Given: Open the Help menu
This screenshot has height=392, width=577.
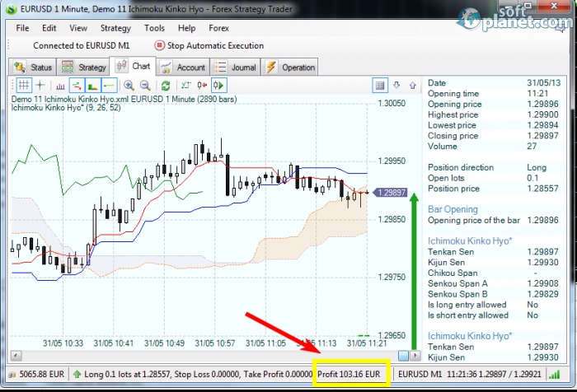Looking at the screenshot, I should (x=186, y=28).
